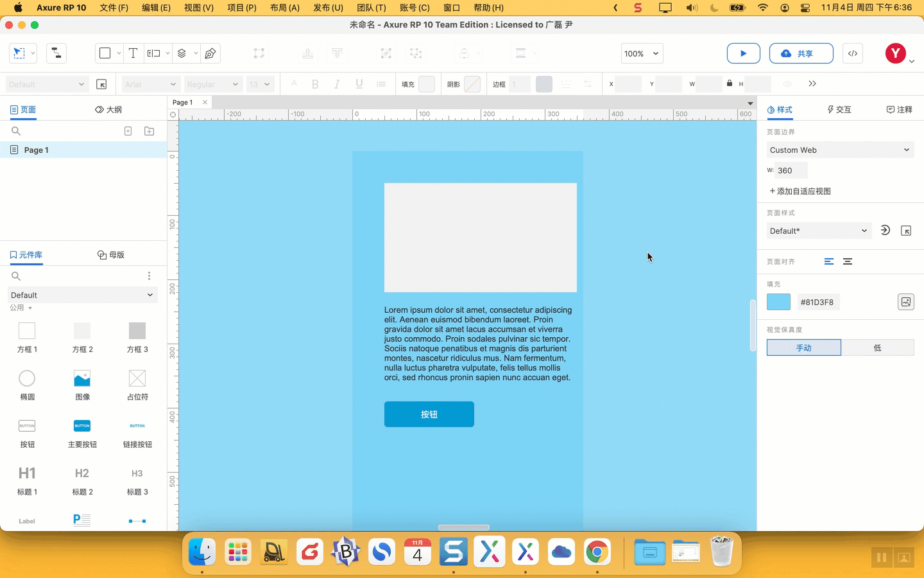Click the page fill color swatch

point(779,302)
